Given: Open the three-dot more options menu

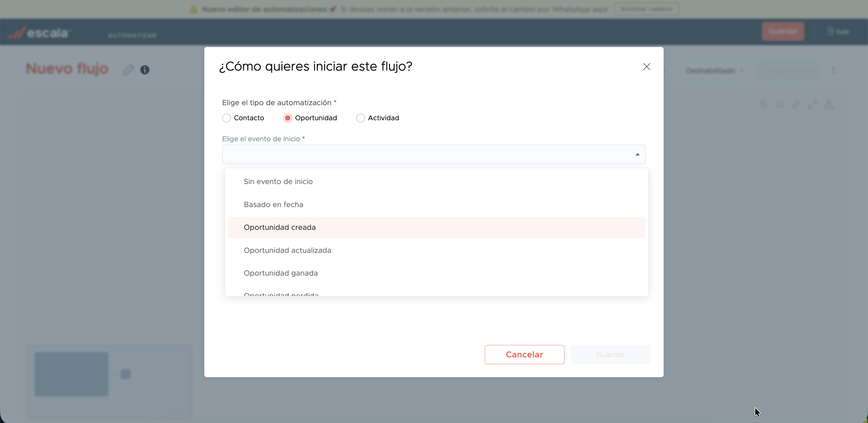Looking at the screenshot, I should tap(833, 70).
